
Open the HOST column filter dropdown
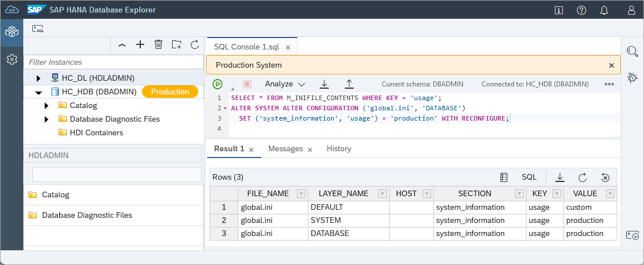[426, 194]
